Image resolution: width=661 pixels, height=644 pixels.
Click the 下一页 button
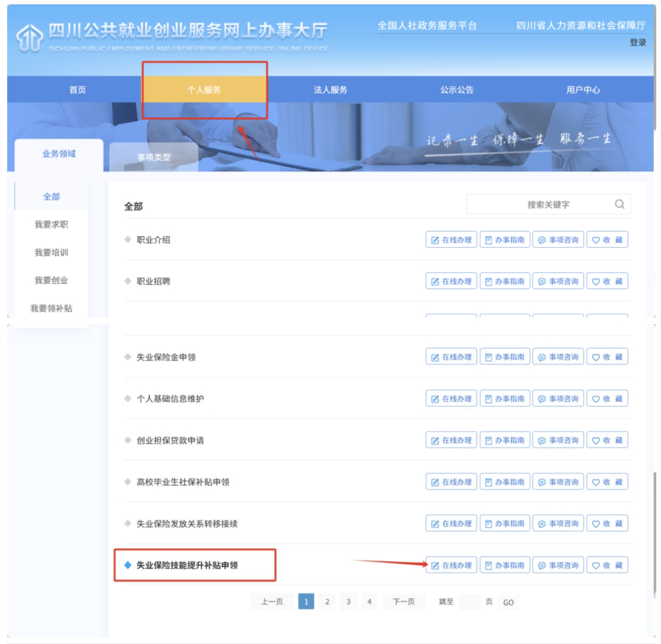click(x=404, y=601)
